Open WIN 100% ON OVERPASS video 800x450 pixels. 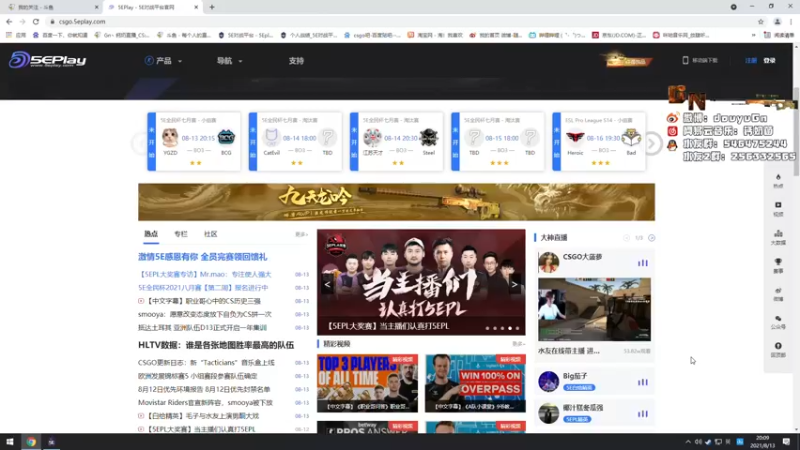coord(476,383)
